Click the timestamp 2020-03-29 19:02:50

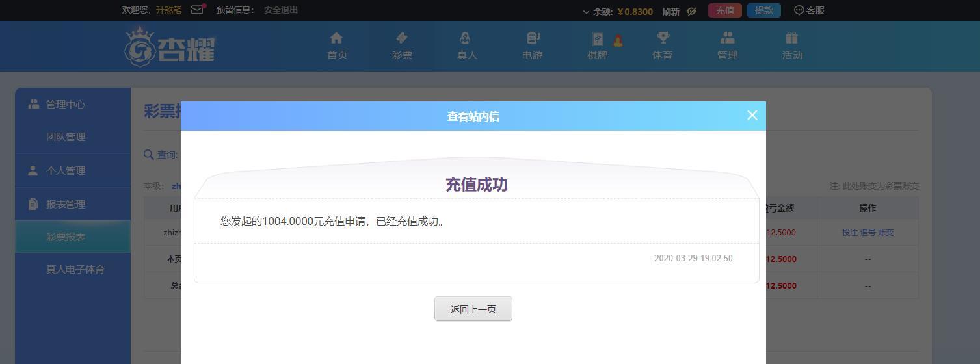click(x=693, y=258)
